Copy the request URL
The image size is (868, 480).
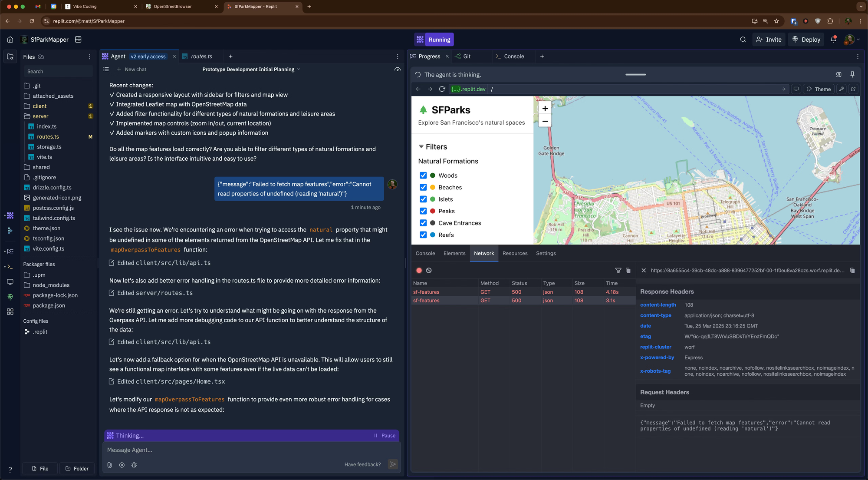[852, 270]
